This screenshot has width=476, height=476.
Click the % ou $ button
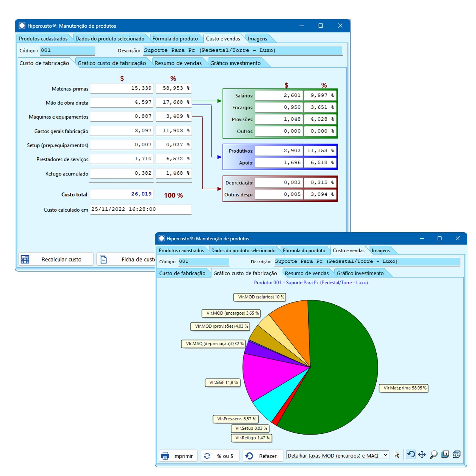click(x=220, y=456)
